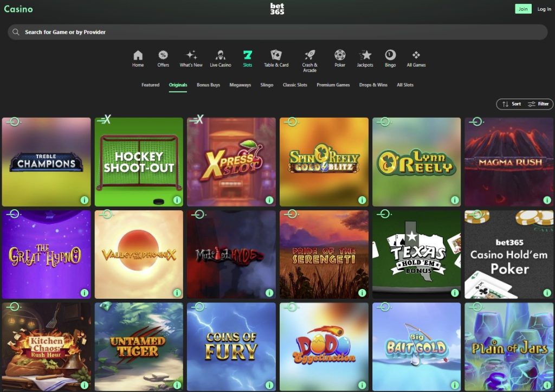Select the Slots 7 icon
The image size is (555, 392).
248,56
